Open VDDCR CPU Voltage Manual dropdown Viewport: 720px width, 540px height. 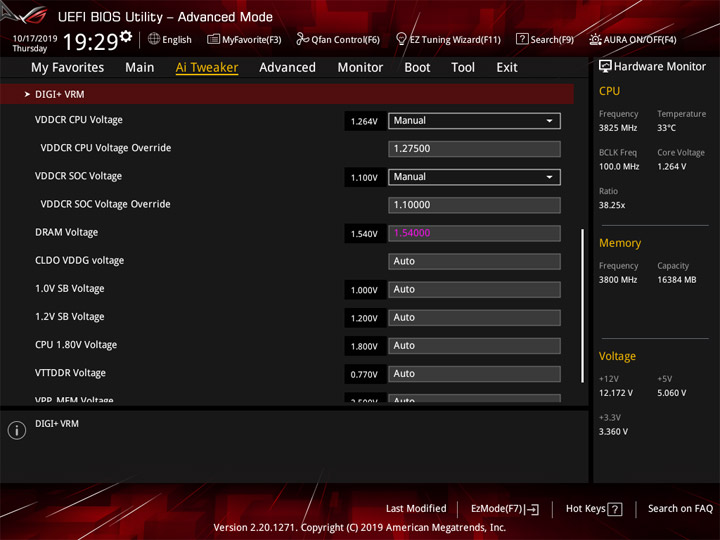click(474, 121)
